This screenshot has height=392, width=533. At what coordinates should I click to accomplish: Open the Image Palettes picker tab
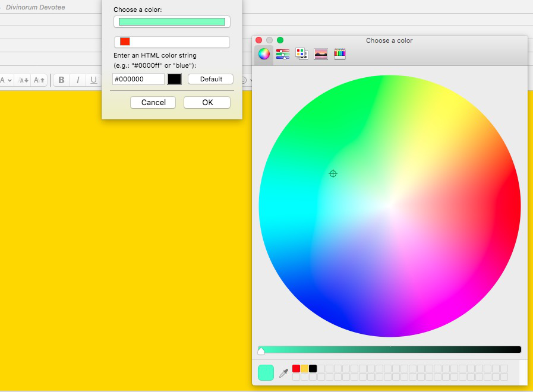click(321, 54)
